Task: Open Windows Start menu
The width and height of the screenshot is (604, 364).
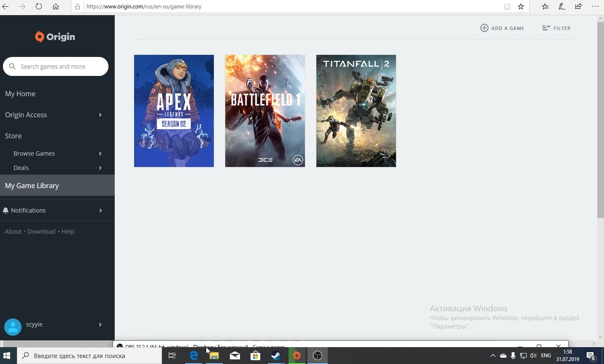Action: pyautogui.click(x=7, y=356)
